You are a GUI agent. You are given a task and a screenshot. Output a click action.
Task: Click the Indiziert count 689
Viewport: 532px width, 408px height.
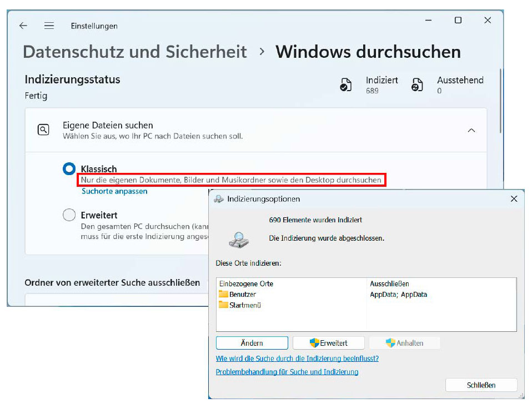[x=372, y=91]
